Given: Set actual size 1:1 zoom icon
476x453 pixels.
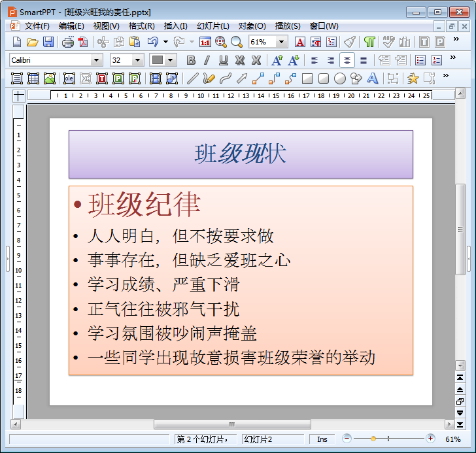Looking at the screenshot, I should [205, 42].
